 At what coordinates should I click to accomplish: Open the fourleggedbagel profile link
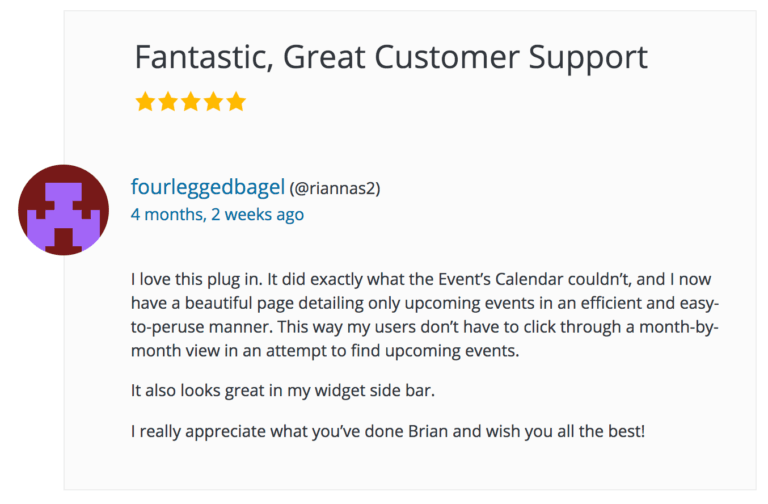coord(208,187)
